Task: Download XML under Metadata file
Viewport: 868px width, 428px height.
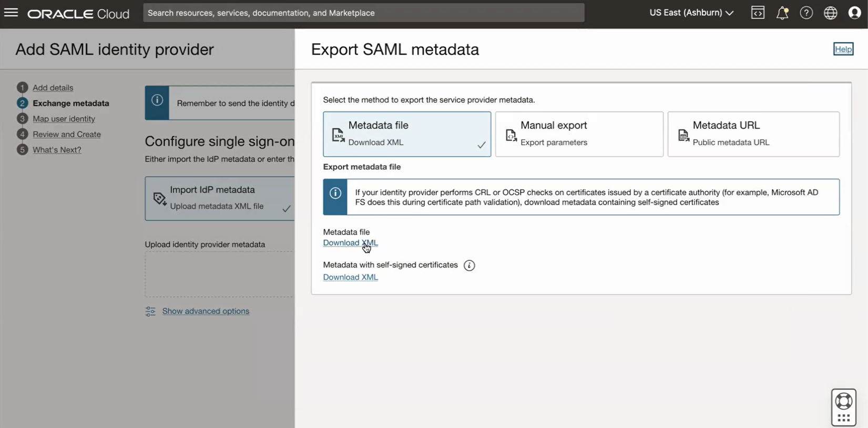Action: tap(350, 243)
